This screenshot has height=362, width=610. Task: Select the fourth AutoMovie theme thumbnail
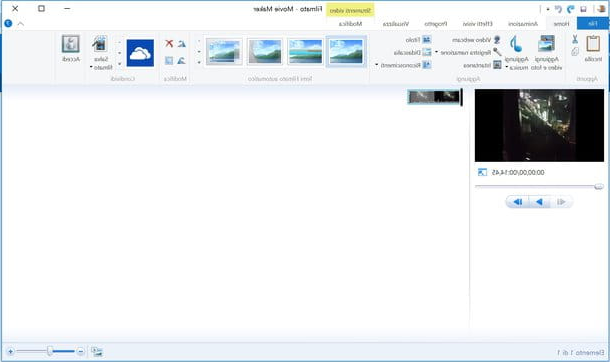click(x=224, y=52)
